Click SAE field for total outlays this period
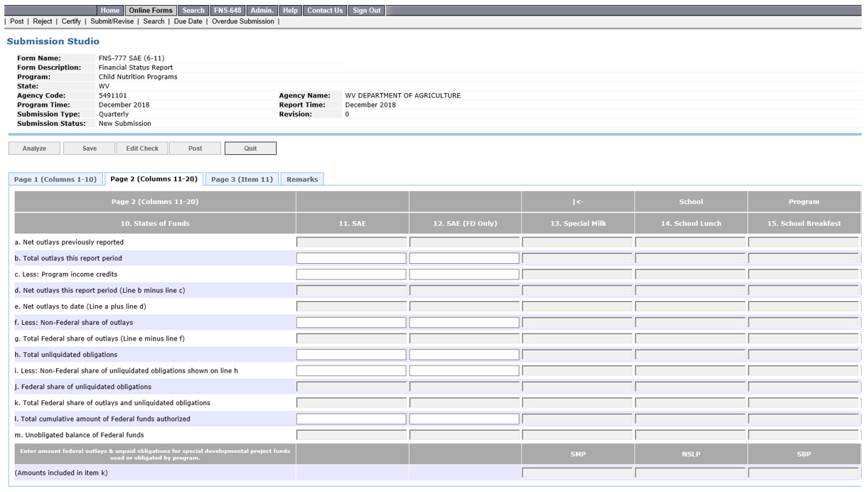Image resolution: width=868 pixels, height=492 pixels. pos(351,258)
